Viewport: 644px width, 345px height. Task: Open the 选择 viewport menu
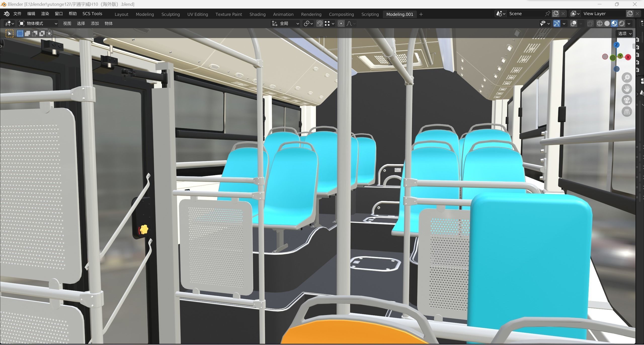point(81,23)
